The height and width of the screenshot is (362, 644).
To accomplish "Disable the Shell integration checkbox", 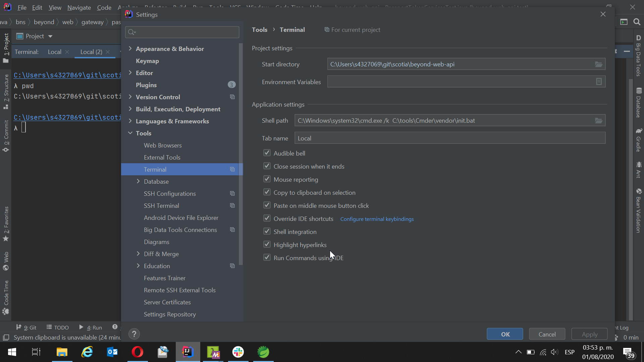I will tap(267, 232).
